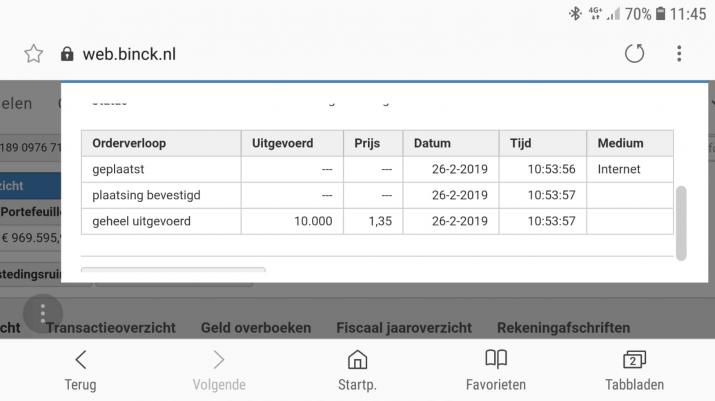Click the Uitgevoerd column header
Screen dimensions: 715x401
[291, 143]
